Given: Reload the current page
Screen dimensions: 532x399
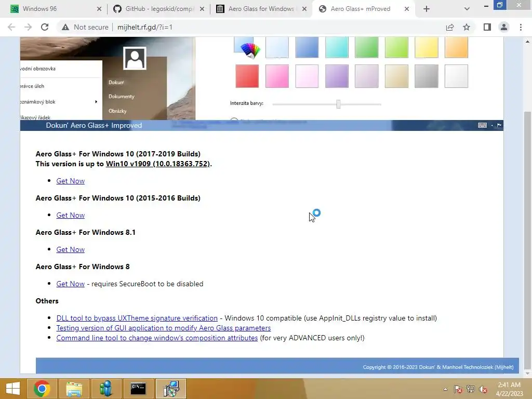Looking at the screenshot, I should click(x=45, y=27).
